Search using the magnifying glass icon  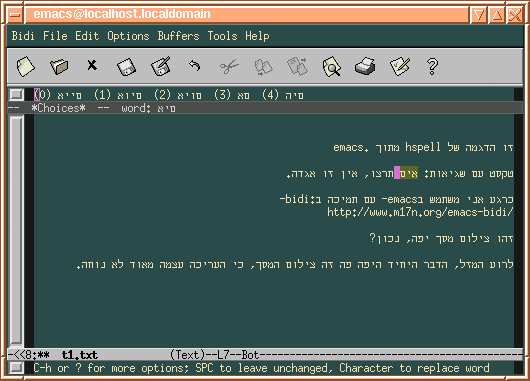[x=332, y=66]
